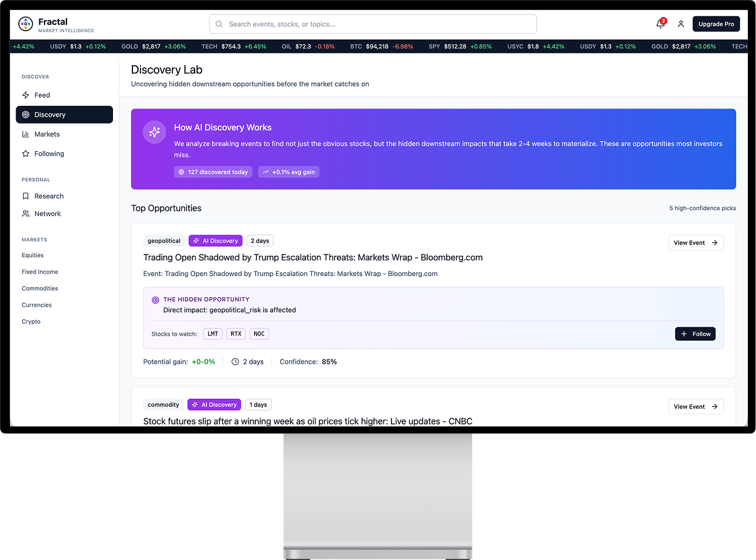Open Fixed Income market link
The width and height of the screenshot is (756, 560).
(40, 272)
